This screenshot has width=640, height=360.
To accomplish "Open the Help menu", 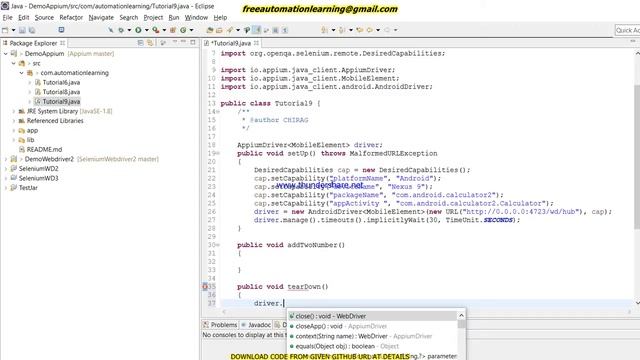I will (220, 18).
